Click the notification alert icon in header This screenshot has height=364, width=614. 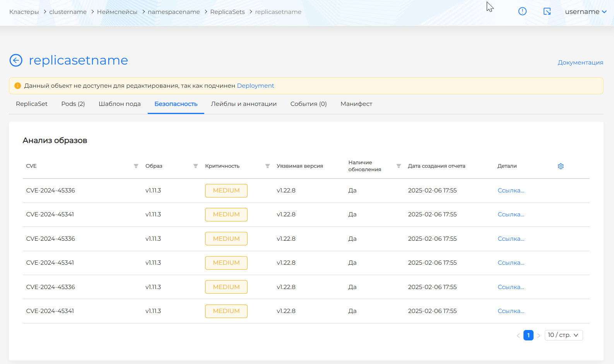522,12
